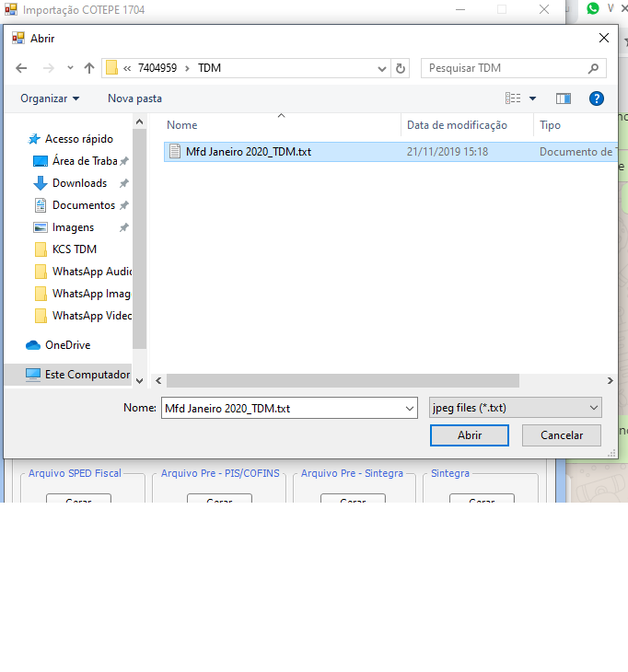Screen dimensions: 628x672
Task: Click the Imagens picture icon
Action: pos(41,227)
